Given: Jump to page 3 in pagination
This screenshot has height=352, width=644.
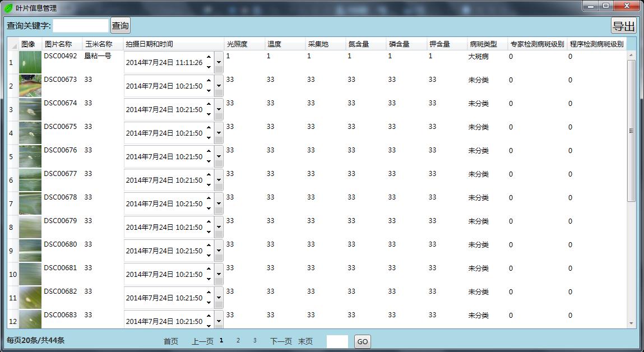Looking at the screenshot, I should tap(254, 340).
